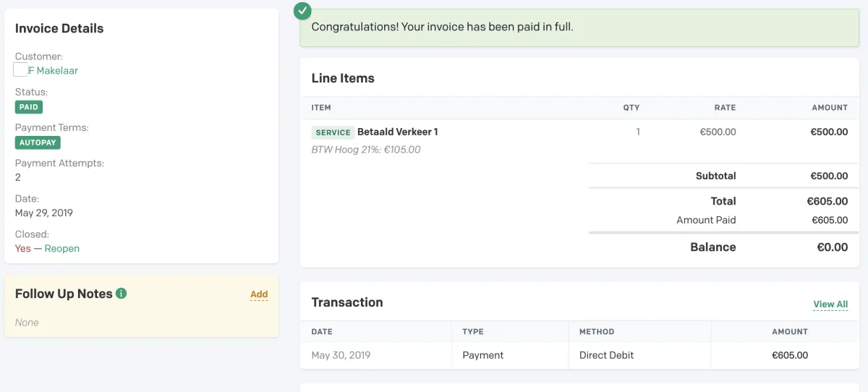This screenshot has width=868, height=392.
Task: Select the May 30, 2019 transaction date
Action: pyautogui.click(x=341, y=356)
